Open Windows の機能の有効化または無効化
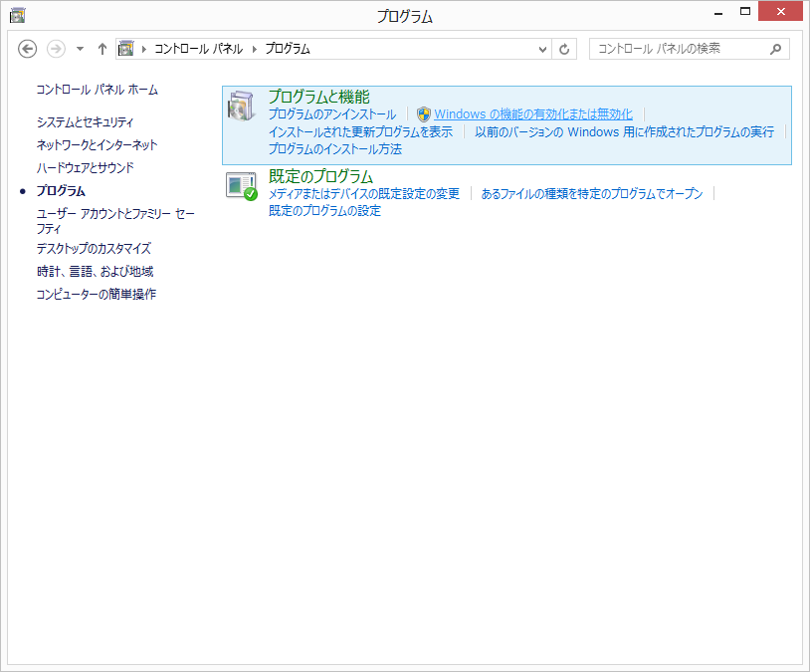Viewport: 810px width, 672px height. pyautogui.click(x=533, y=114)
